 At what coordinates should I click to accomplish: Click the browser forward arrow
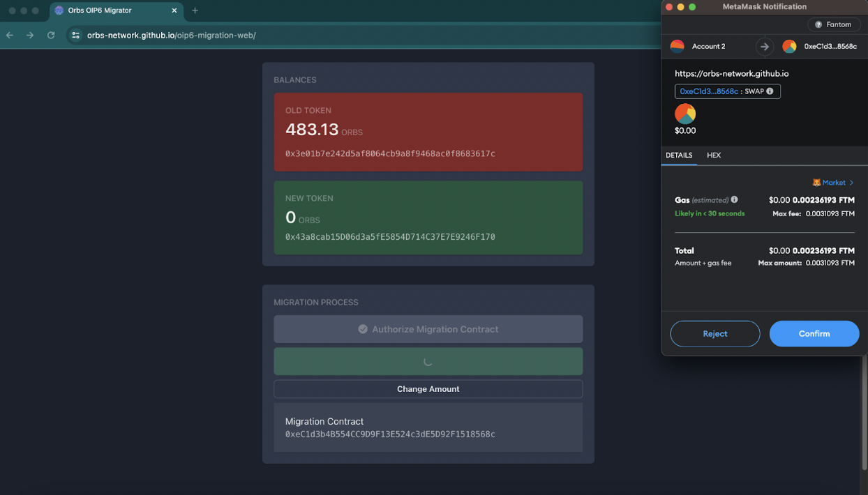coord(30,35)
